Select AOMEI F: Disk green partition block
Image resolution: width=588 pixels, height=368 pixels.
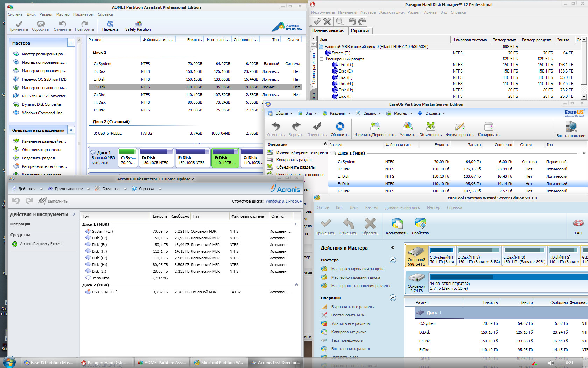(225, 157)
